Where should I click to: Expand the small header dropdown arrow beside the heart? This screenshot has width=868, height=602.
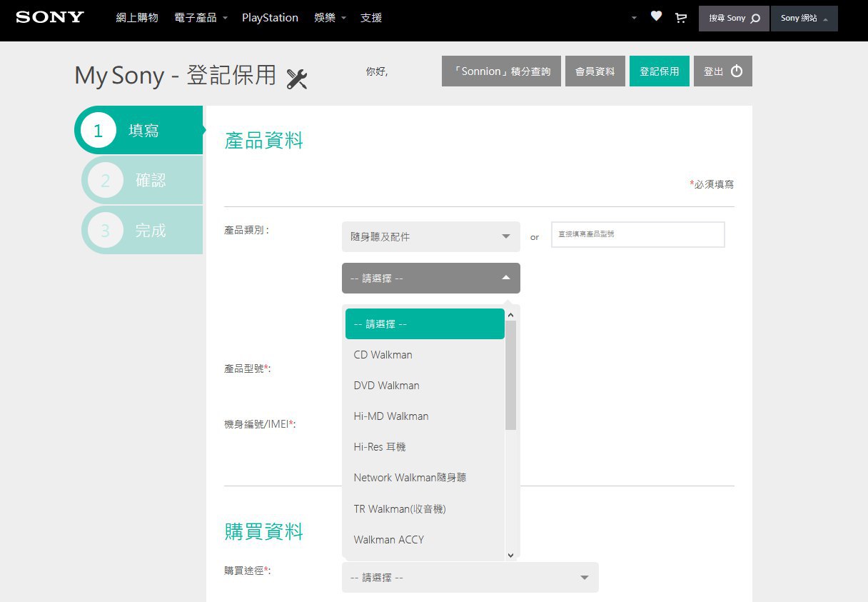[634, 18]
